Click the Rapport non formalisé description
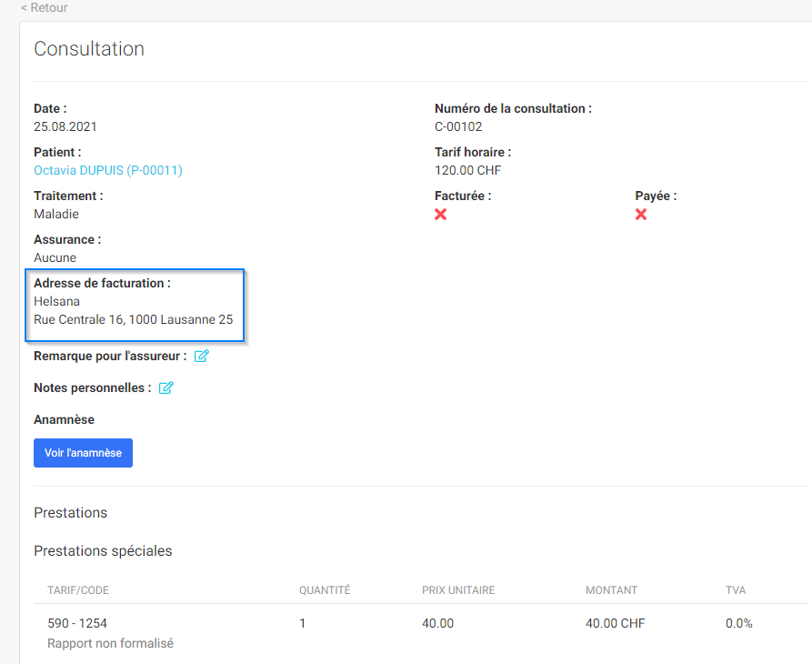 coord(111,643)
